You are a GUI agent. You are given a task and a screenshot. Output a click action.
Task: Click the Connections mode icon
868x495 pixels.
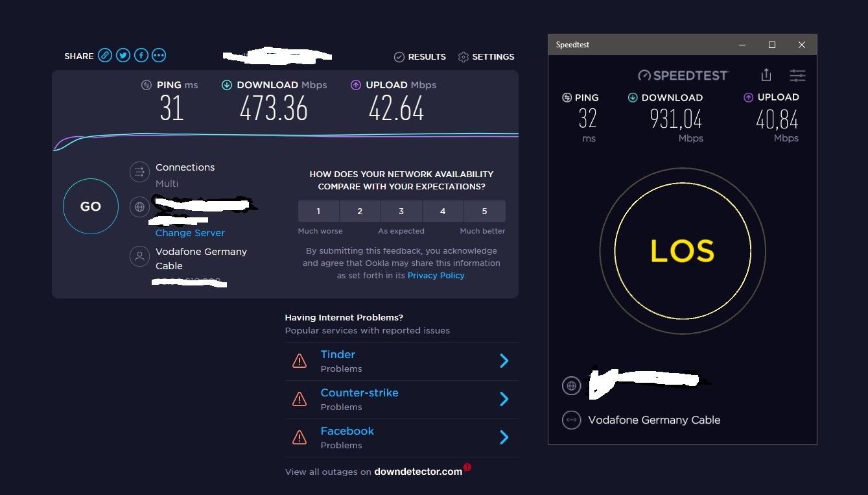[139, 172]
